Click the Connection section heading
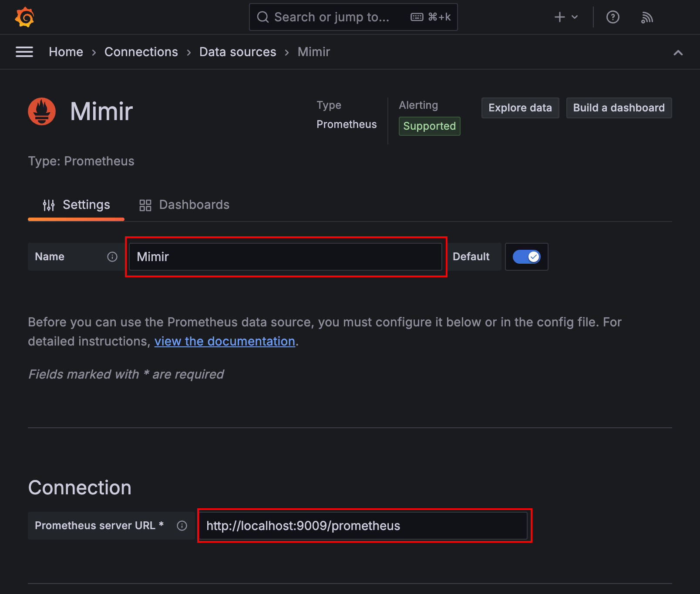The height and width of the screenshot is (594, 700). coord(80,488)
